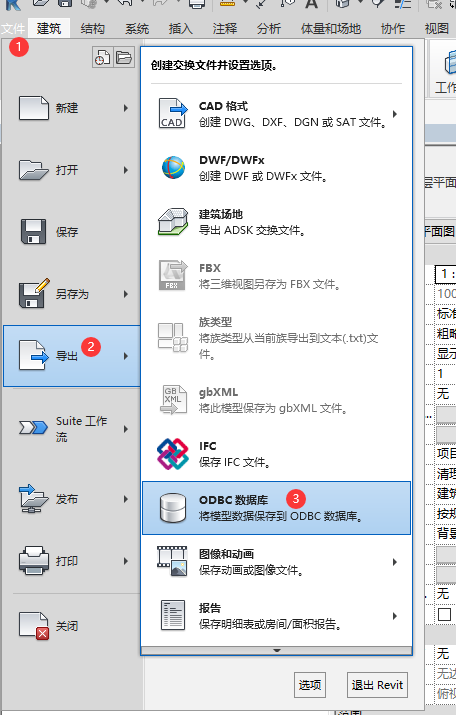This screenshot has height=715, width=456.
Task: Switch to the 系统 ribbon tab
Action: 137,29
